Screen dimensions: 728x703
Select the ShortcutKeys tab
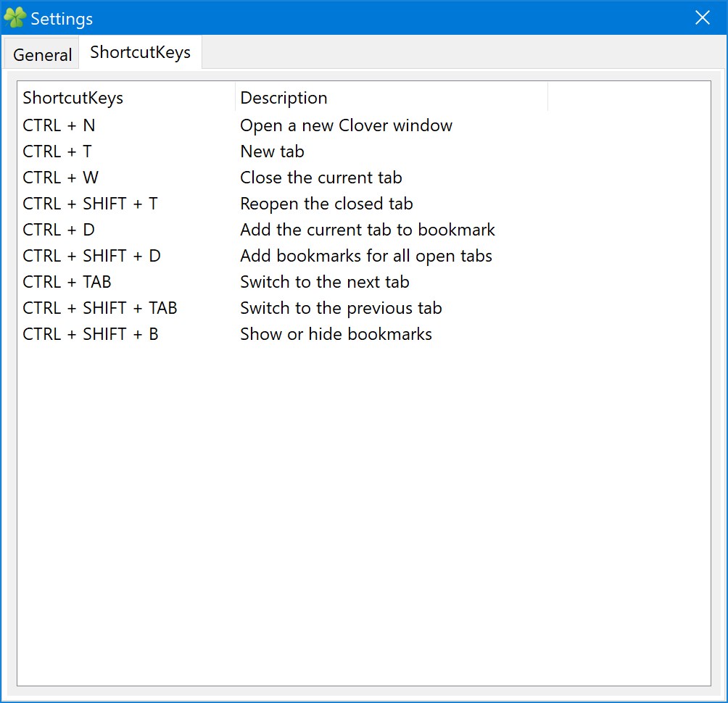140,52
